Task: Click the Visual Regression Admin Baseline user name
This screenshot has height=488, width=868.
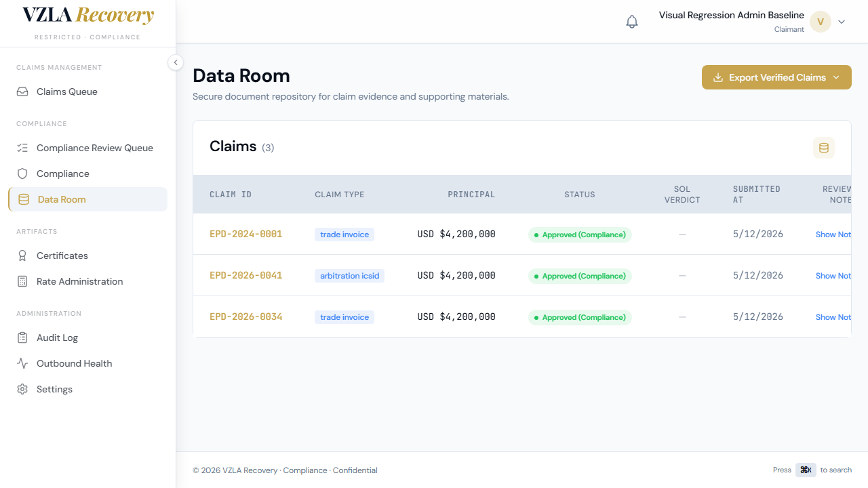Action: pyautogui.click(x=732, y=15)
